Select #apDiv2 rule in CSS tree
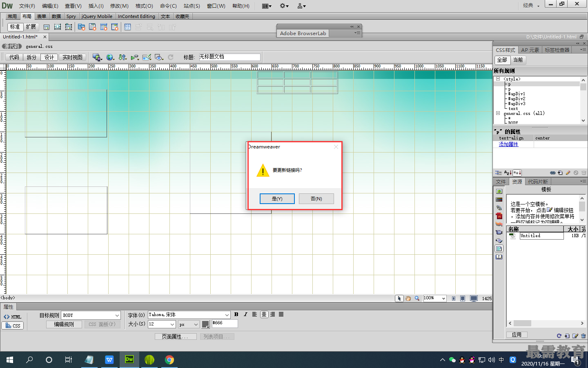588x368 pixels. (x=517, y=99)
